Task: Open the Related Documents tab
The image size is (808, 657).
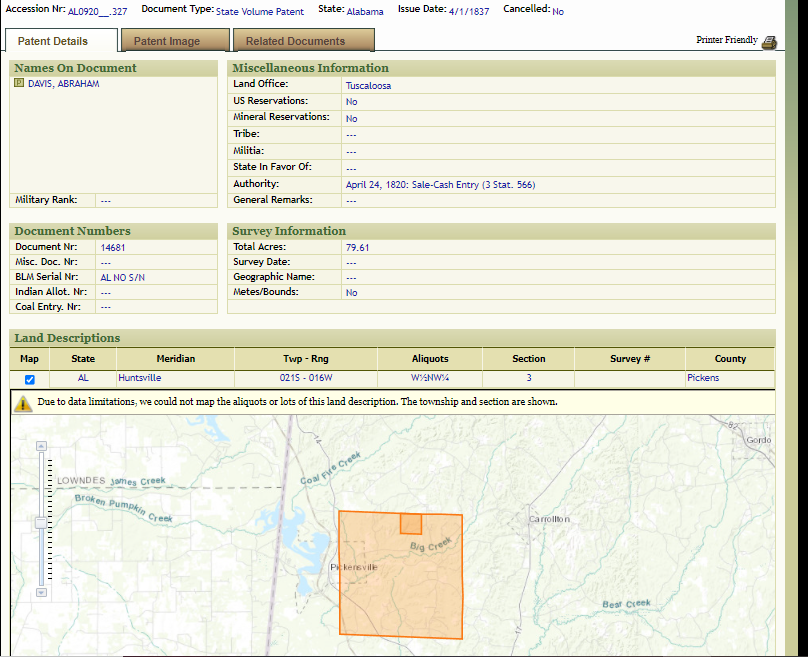Action: [x=295, y=41]
